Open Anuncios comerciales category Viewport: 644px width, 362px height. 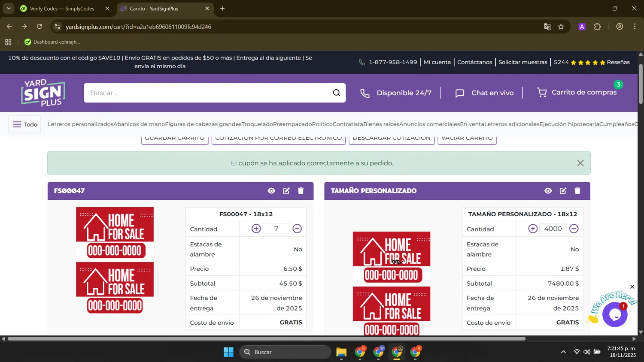pyautogui.click(x=429, y=124)
